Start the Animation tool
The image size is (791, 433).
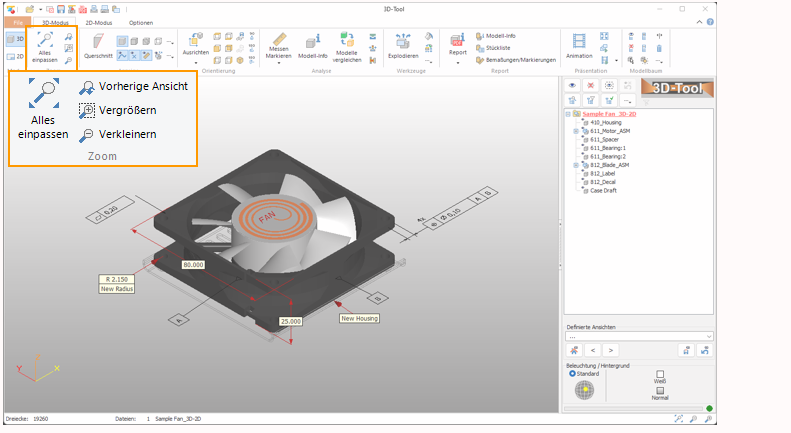[x=579, y=44]
